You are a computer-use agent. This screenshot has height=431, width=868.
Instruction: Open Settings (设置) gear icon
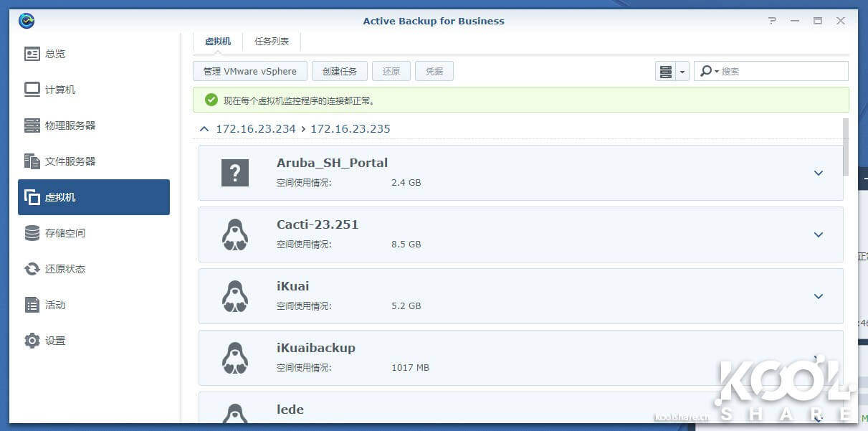(32, 341)
